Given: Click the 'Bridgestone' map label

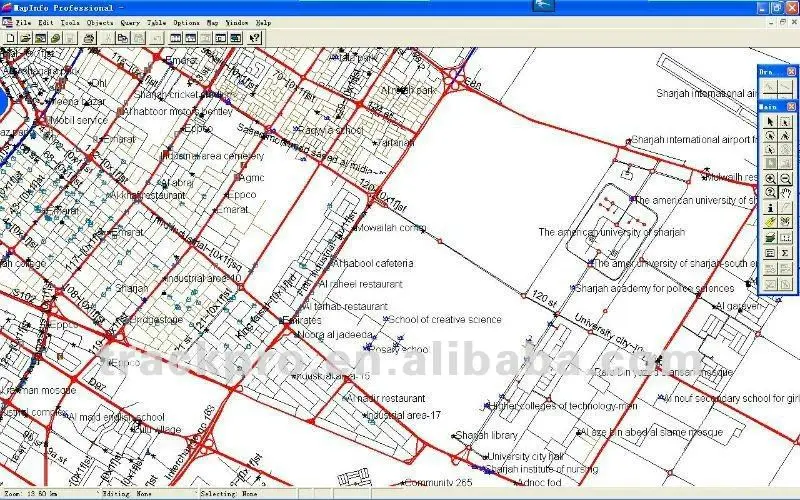Looking at the screenshot, I should [156, 320].
